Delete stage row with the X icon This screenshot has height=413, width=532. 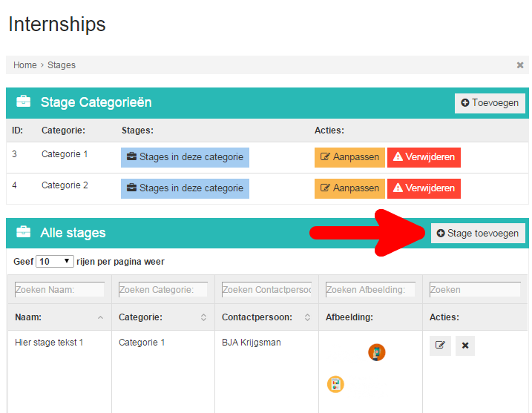coord(465,346)
